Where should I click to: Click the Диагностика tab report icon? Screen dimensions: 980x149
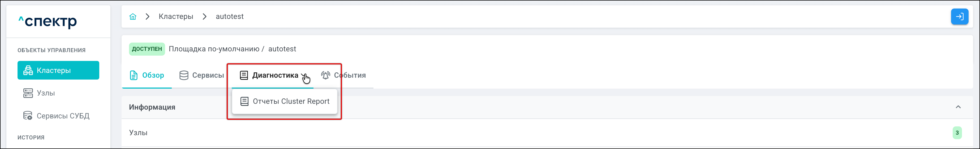244,76
